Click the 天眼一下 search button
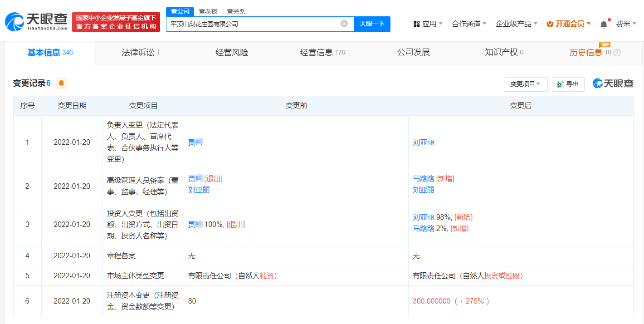 [372, 24]
